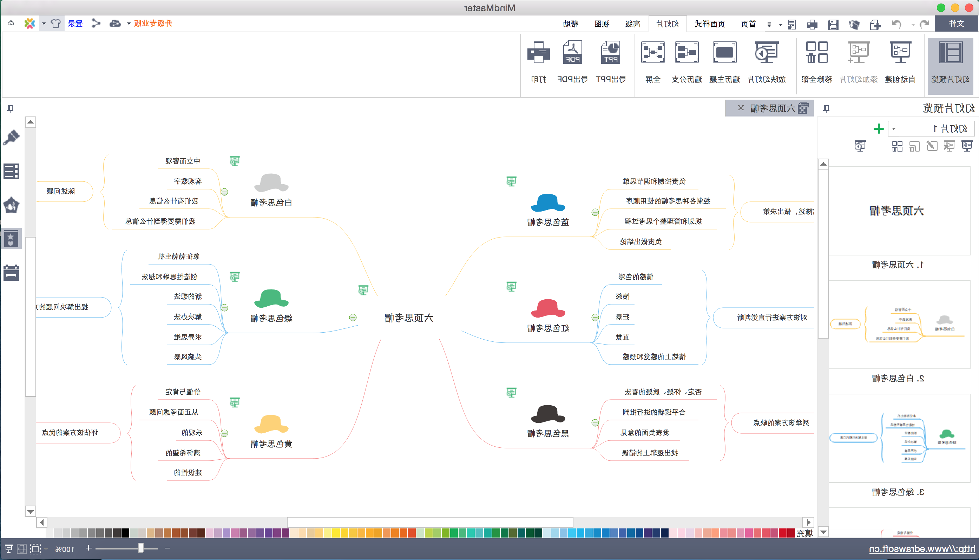
Task: Collapse the 白色思考帽 branch
Action: pyautogui.click(x=224, y=192)
